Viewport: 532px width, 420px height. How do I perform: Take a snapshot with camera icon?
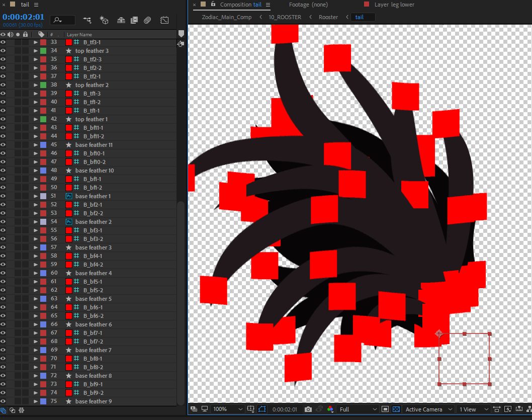[308, 409]
